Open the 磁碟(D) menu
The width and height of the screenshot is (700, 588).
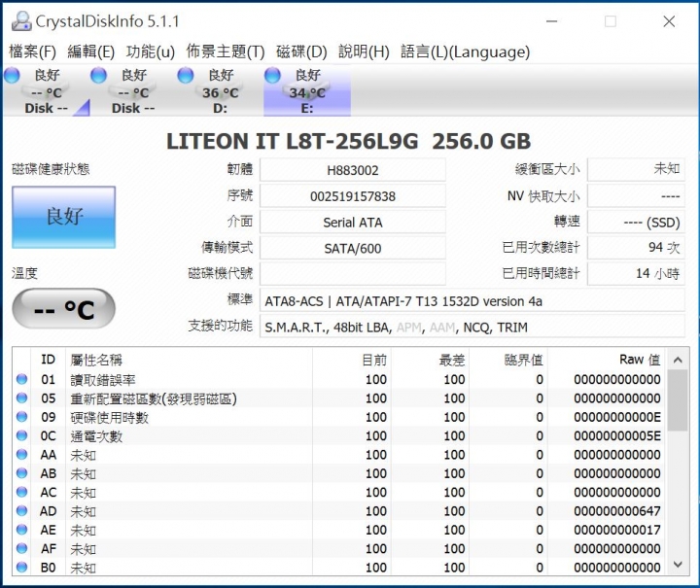301,52
